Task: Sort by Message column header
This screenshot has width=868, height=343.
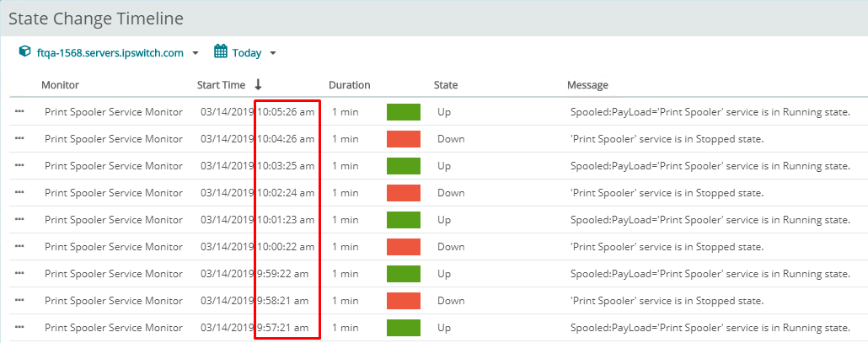Action: tap(587, 85)
